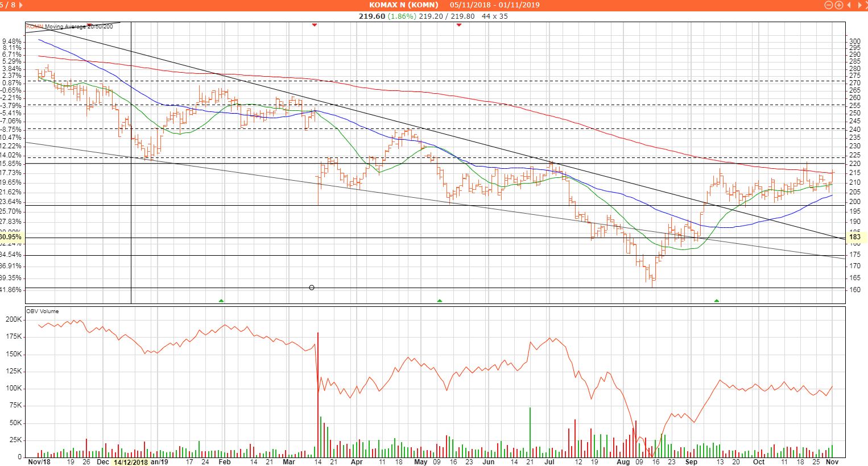Click the green up-arrow marker near February

[x=221, y=300]
